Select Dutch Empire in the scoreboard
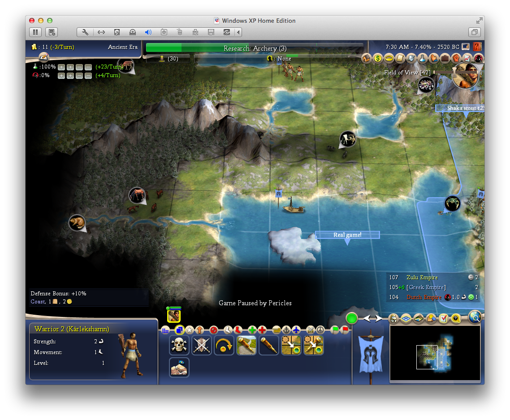510x420 pixels. click(x=424, y=297)
